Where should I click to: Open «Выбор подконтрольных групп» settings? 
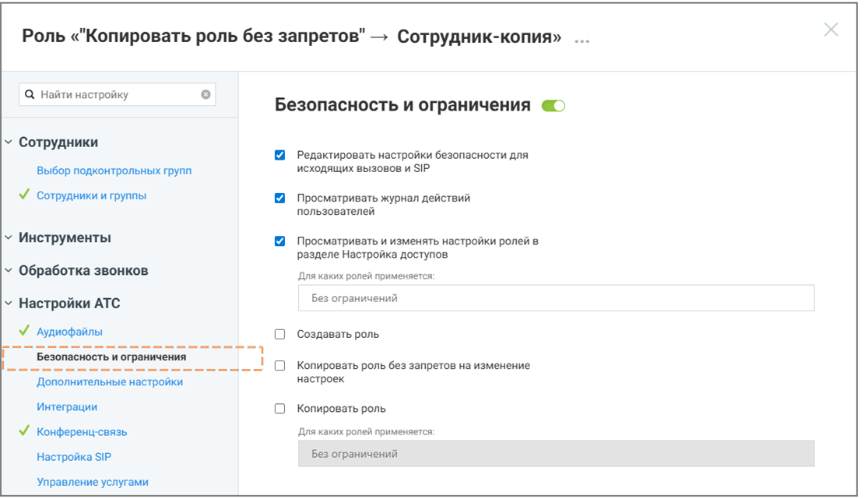coord(114,170)
